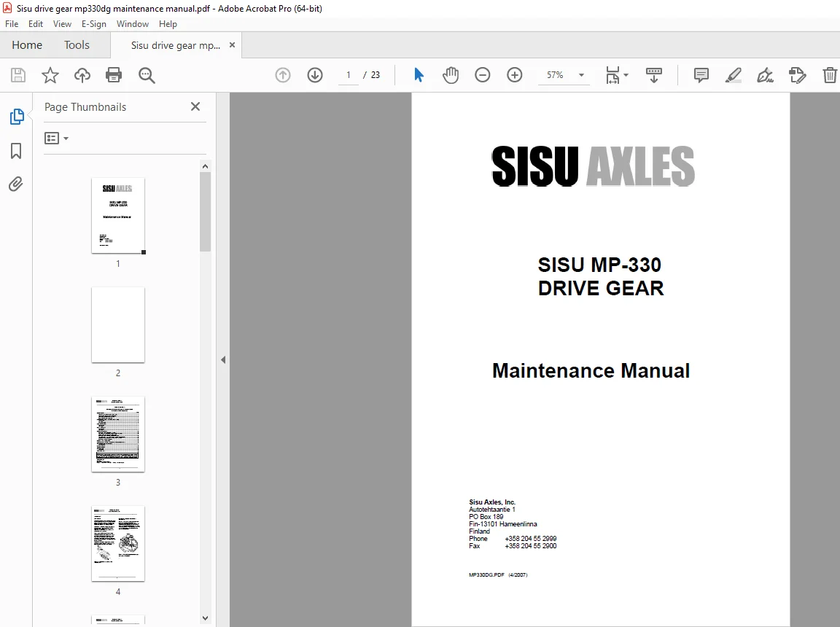Open the Help menu
Image resolution: width=840 pixels, height=627 pixels.
tap(168, 24)
